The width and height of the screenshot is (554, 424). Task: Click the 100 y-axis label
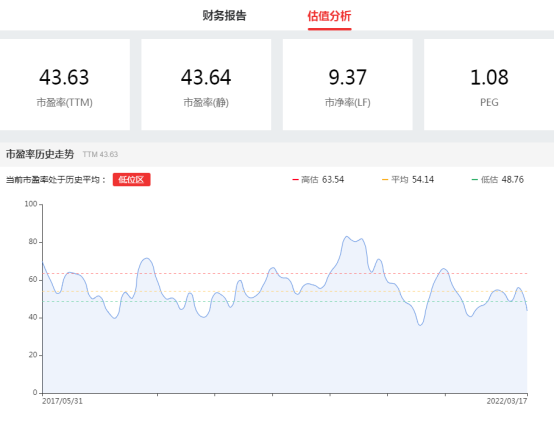pyautogui.click(x=31, y=204)
